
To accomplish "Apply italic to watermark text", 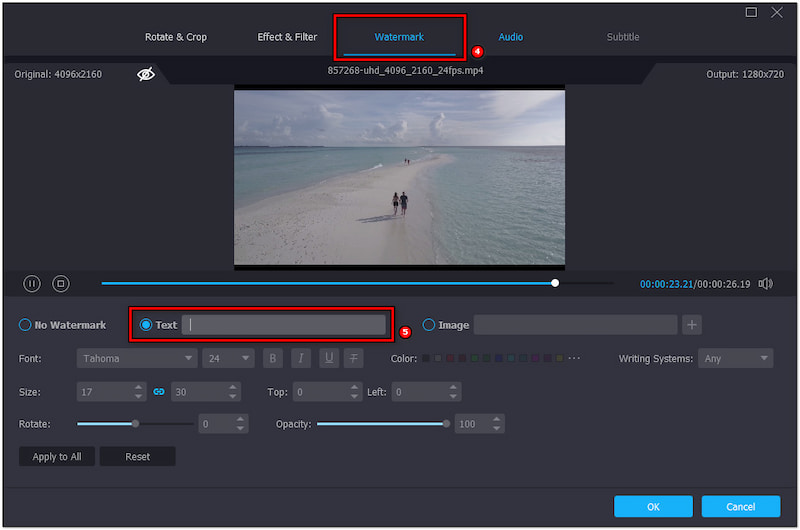I will click(x=300, y=358).
